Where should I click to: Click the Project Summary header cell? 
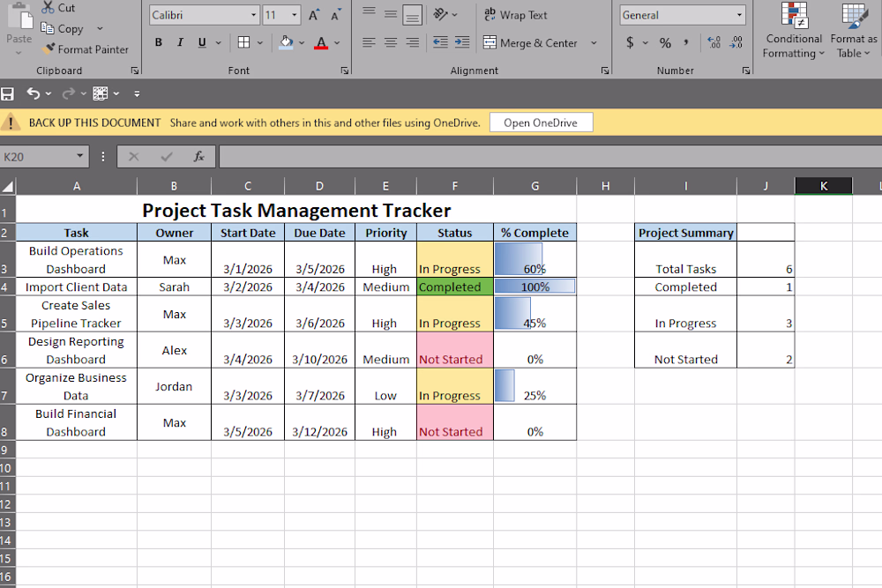(685, 233)
